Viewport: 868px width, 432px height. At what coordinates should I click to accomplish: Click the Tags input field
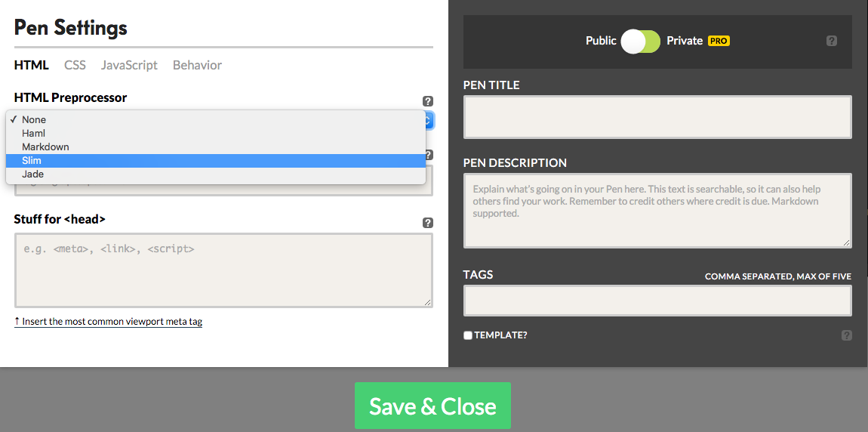[657, 301]
